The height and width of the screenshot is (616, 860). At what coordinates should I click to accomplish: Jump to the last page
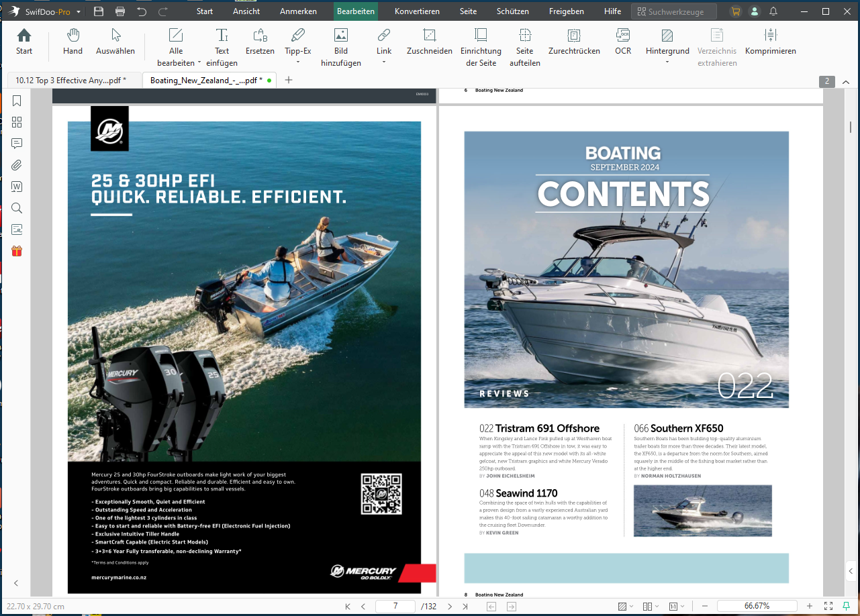point(465,606)
